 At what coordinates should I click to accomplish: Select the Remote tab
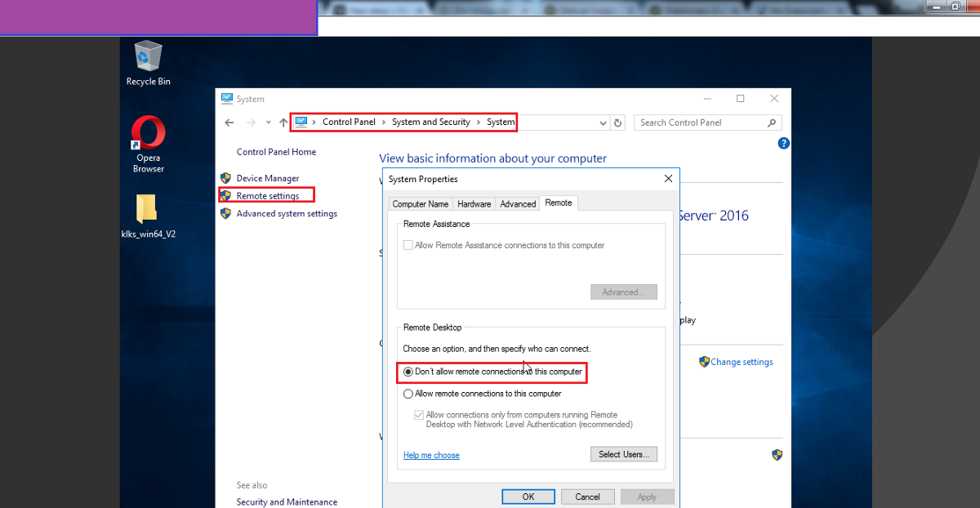tap(559, 203)
